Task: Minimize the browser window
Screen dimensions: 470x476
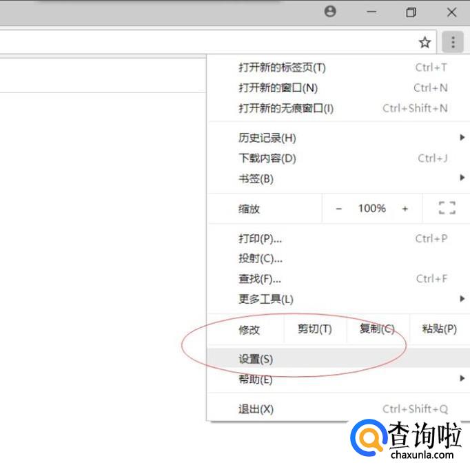Action: (x=371, y=12)
